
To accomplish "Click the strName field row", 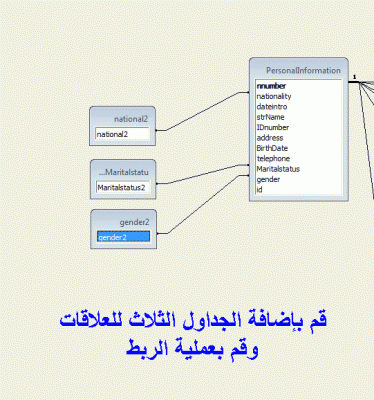I will (298, 117).
